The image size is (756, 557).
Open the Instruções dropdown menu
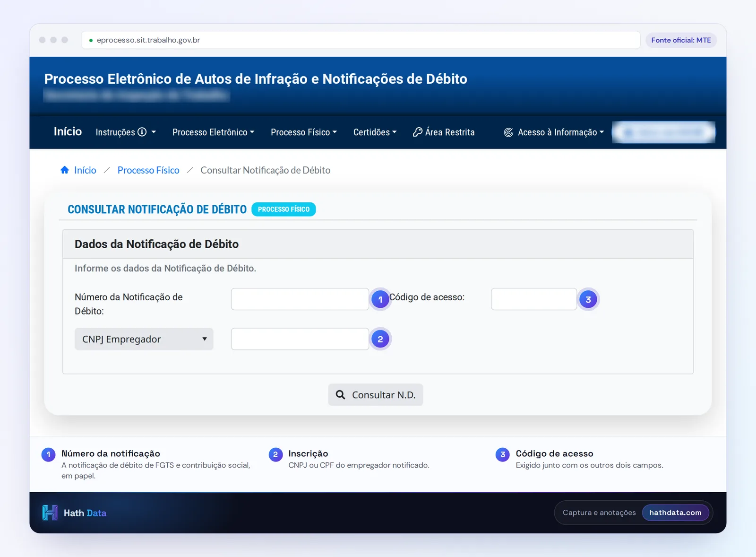click(126, 132)
